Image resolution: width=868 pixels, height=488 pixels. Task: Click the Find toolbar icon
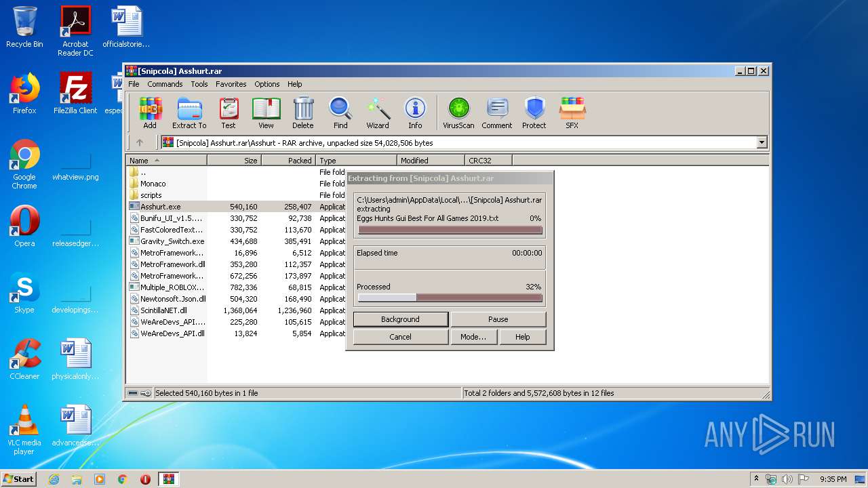[x=340, y=113]
